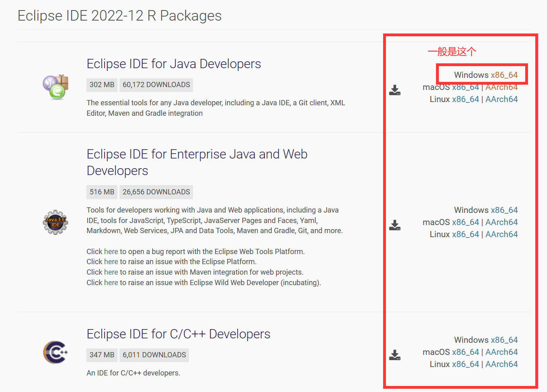
Task: Download Enterprise Java macOS x86_64 build
Action: click(465, 222)
